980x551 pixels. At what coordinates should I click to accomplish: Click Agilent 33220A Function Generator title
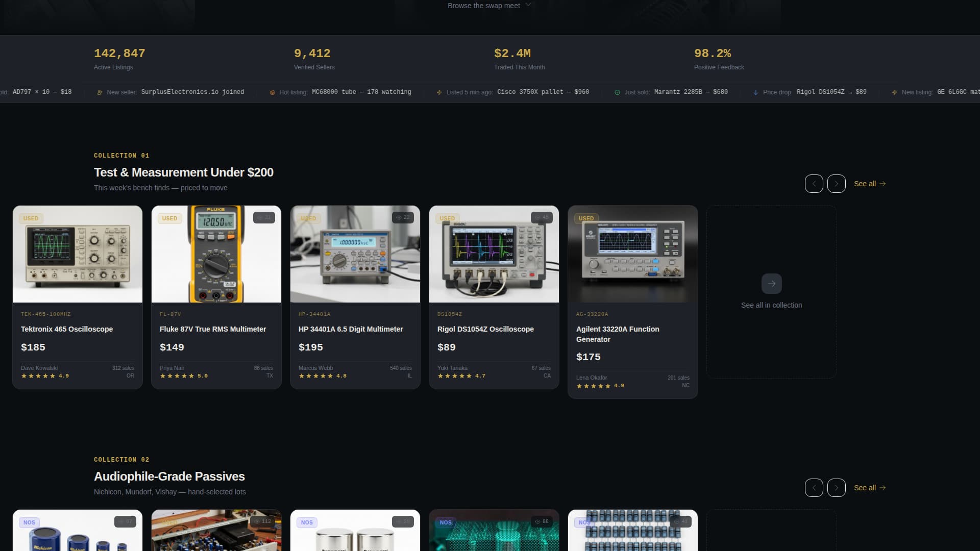[x=618, y=334]
